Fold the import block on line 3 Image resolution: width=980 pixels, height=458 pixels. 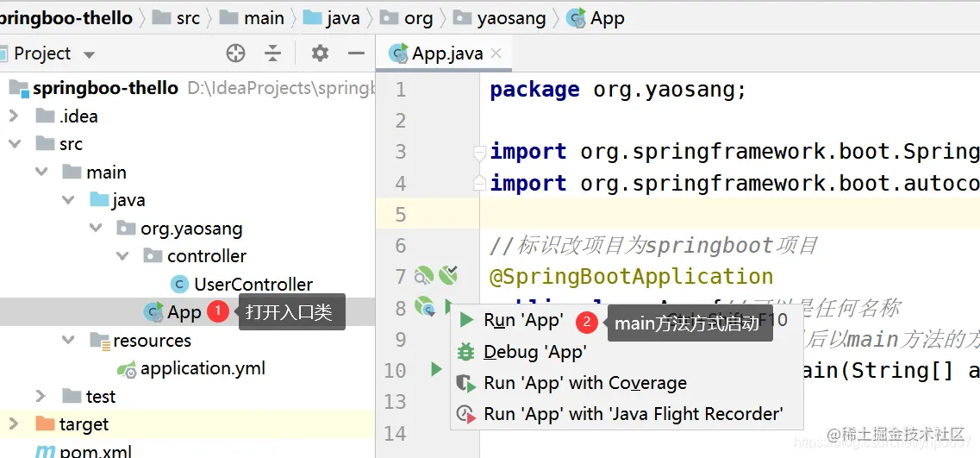tap(479, 152)
